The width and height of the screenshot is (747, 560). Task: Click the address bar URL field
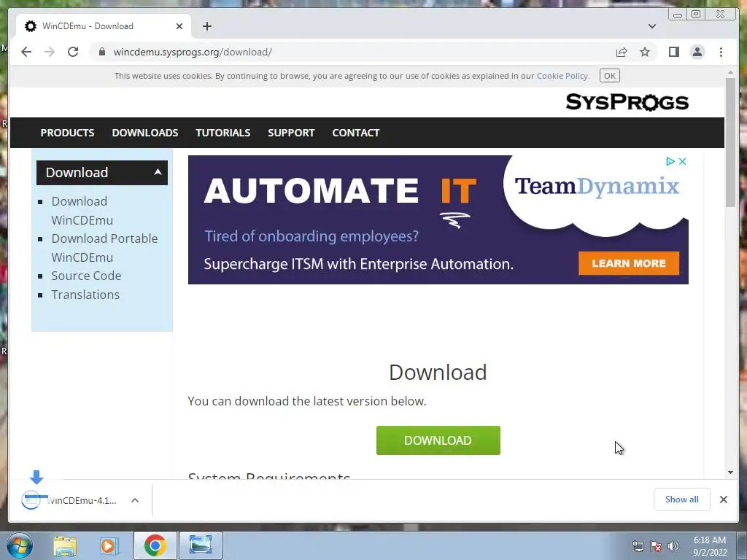(x=352, y=52)
